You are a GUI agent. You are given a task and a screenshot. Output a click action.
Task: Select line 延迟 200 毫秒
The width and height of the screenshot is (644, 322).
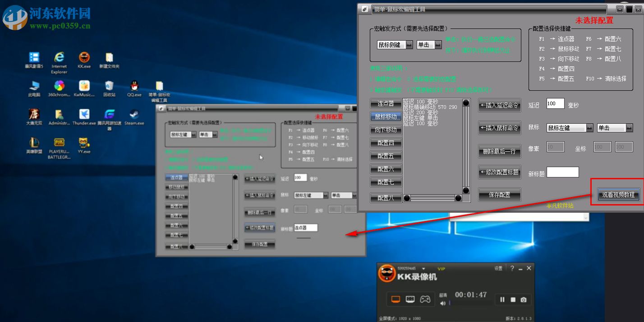coord(420,112)
